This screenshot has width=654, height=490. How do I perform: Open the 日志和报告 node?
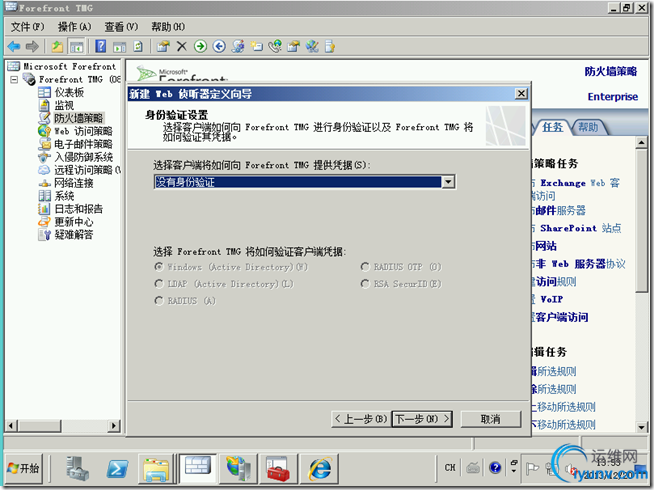pos(78,209)
